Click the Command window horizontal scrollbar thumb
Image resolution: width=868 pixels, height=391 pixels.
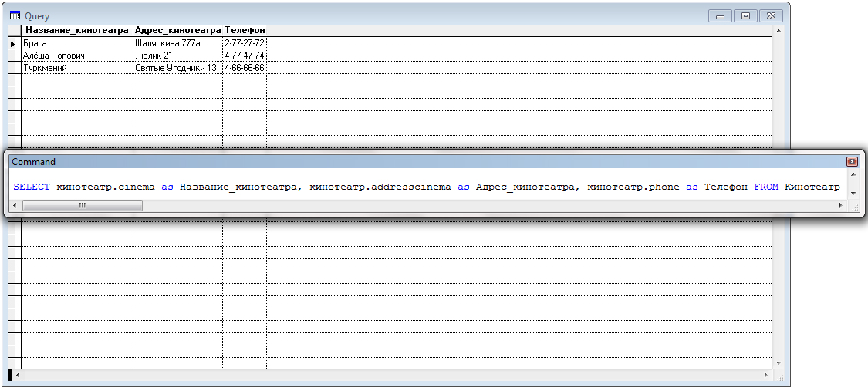point(83,205)
